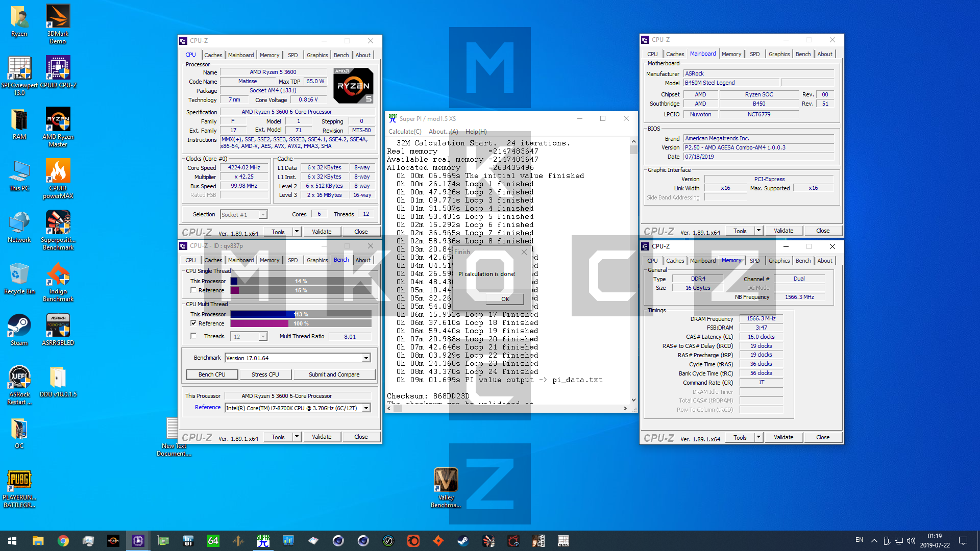Open This PC desktop icon
Viewport: 980px width, 551px height.
tap(19, 175)
